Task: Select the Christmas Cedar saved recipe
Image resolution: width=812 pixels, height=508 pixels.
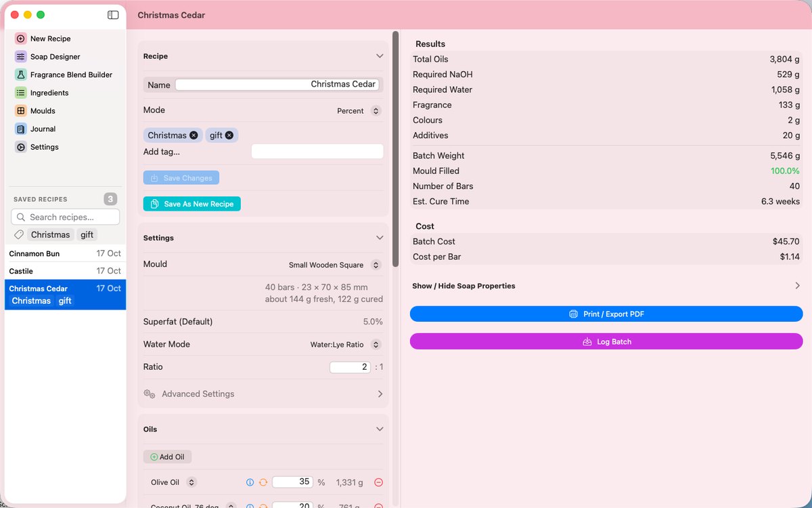Action: pyautogui.click(x=65, y=295)
